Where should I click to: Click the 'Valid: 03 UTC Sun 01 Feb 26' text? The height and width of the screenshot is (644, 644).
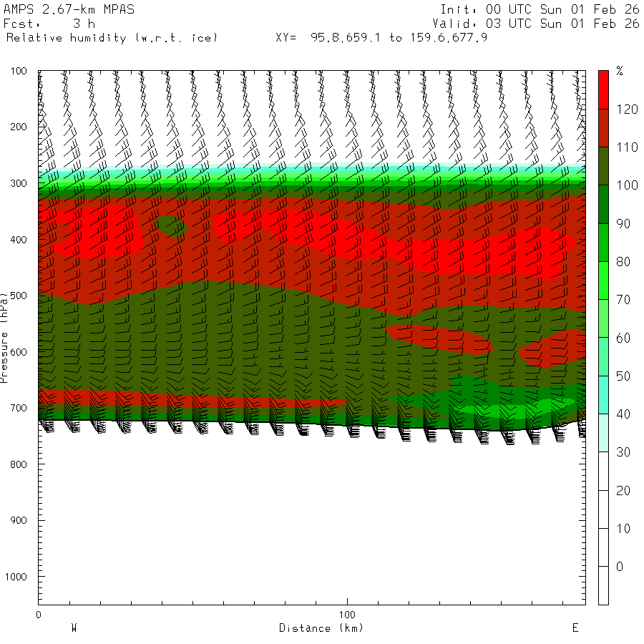536,24
